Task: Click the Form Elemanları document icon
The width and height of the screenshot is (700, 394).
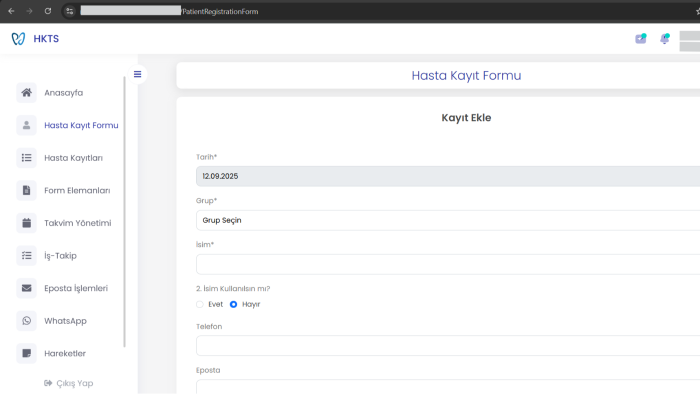Action: tap(26, 190)
